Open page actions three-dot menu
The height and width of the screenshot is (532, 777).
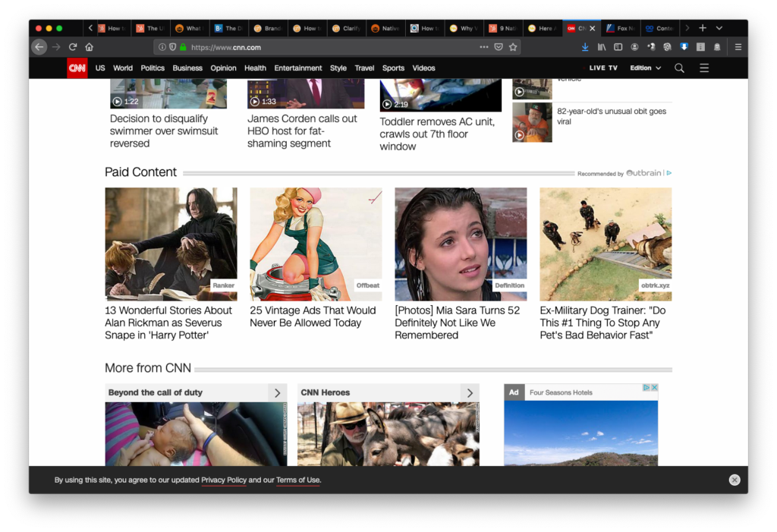[x=484, y=47]
